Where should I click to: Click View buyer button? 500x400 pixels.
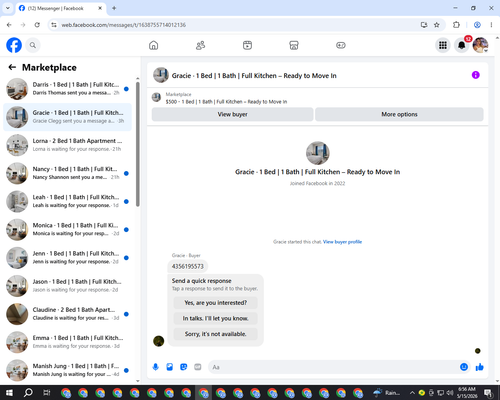tap(233, 114)
